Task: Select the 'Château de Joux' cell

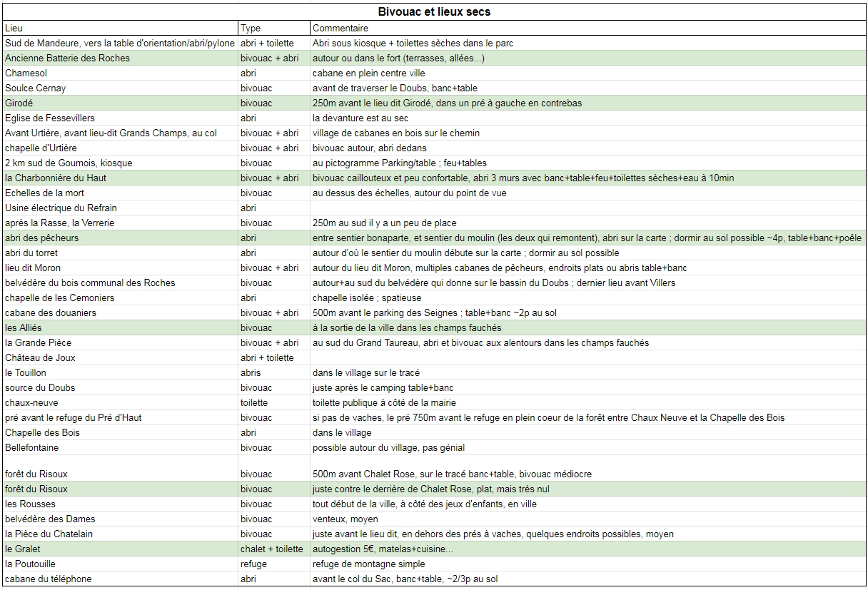Action: [x=121, y=358]
